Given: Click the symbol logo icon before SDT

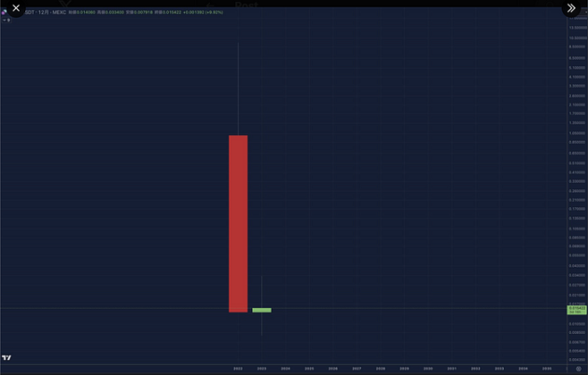Looking at the screenshot, I should tap(5, 12).
